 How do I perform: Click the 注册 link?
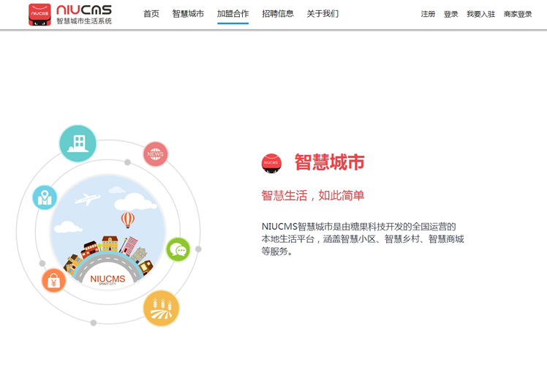click(x=428, y=15)
